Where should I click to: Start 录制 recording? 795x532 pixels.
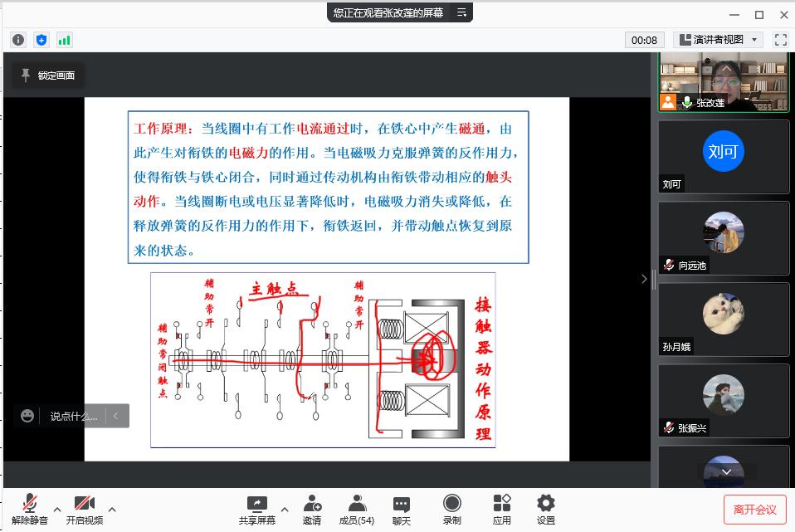pyautogui.click(x=451, y=510)
